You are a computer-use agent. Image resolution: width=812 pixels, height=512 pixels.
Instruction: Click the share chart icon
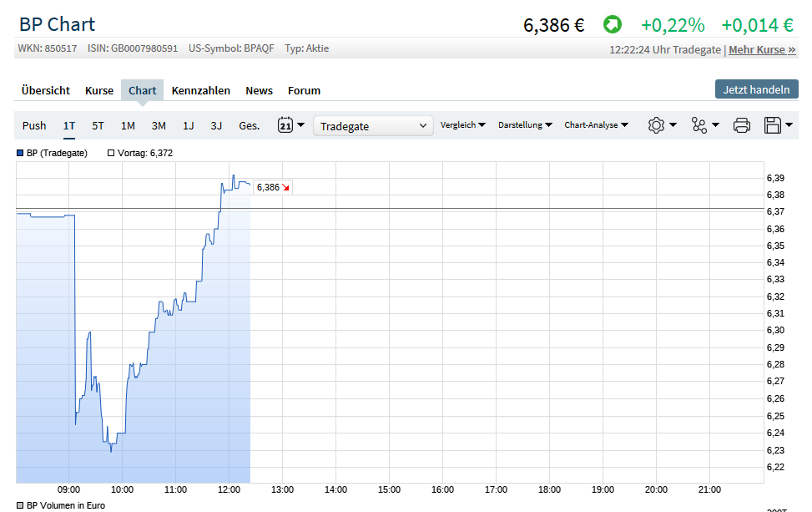point(699,125)
